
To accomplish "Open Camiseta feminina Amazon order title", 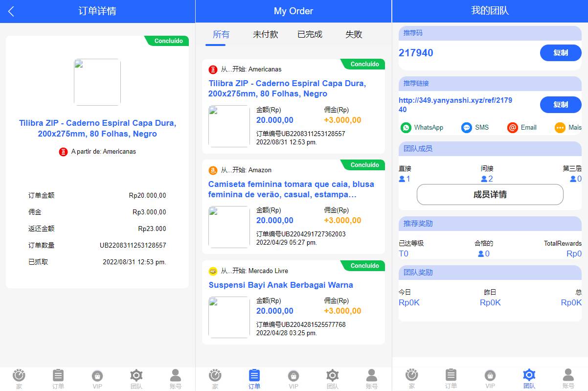I will tap(291, 189).
